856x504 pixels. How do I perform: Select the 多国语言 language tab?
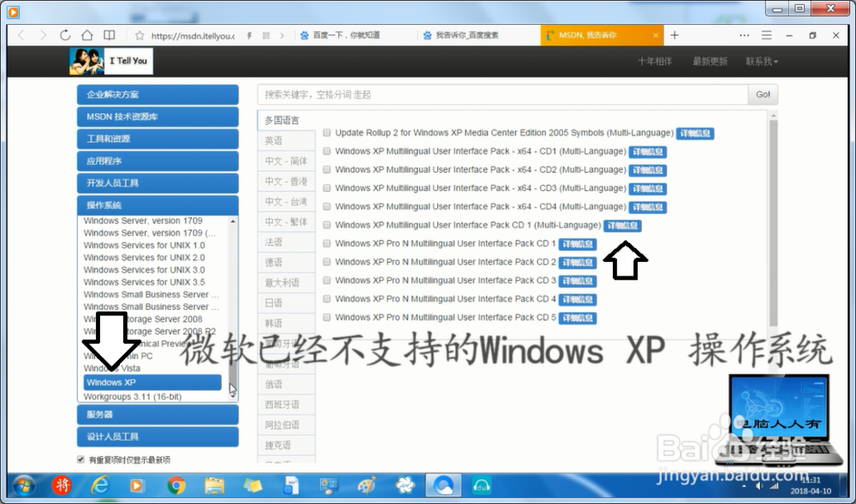286,121
